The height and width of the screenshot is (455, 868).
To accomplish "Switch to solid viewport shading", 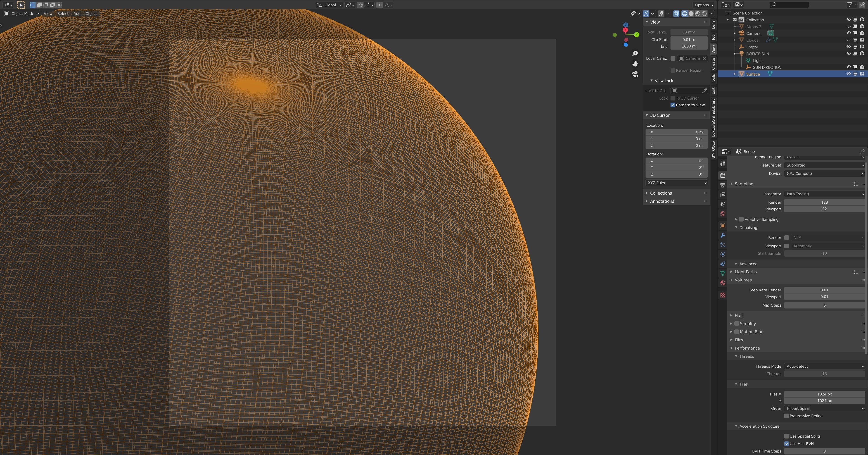I will 691,14.
